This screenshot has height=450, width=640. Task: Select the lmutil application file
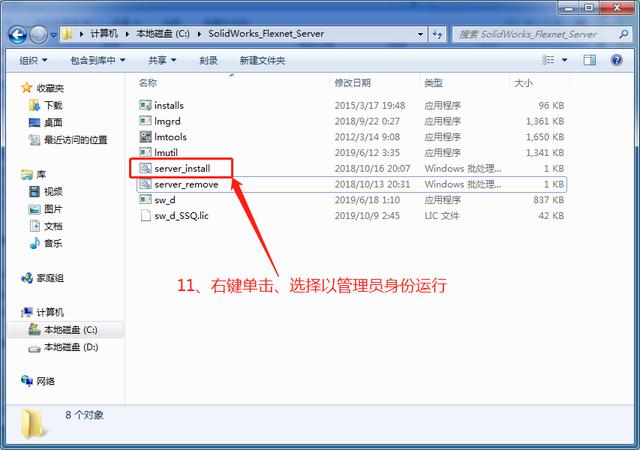click(x=166, y=152)
